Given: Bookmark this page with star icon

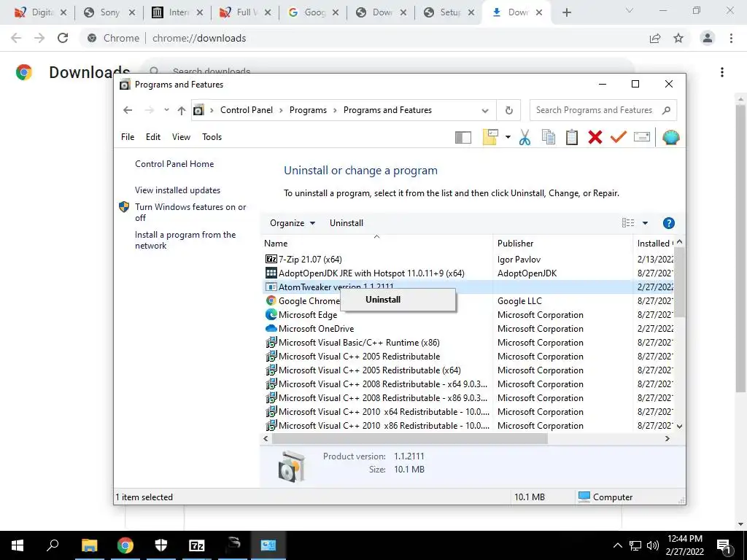Looking at the screenshot, I should (678, 38).
